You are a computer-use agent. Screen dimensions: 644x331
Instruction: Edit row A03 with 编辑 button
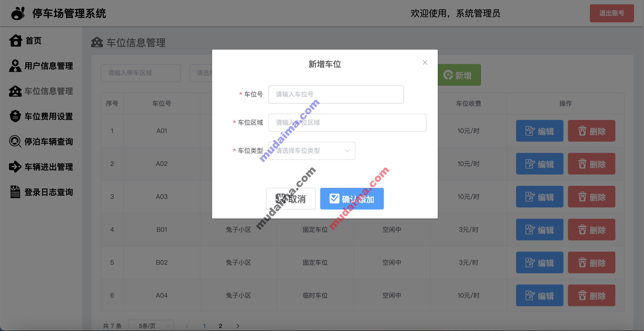[x=540, y=197]
